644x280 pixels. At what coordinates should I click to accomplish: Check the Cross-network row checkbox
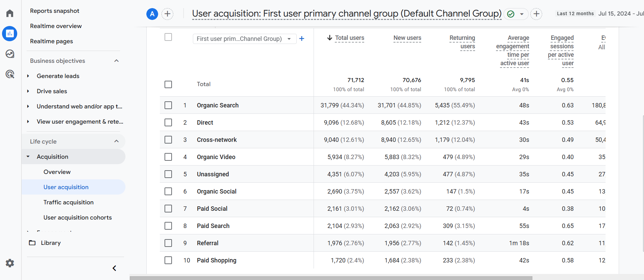click(x=168, y=140)
